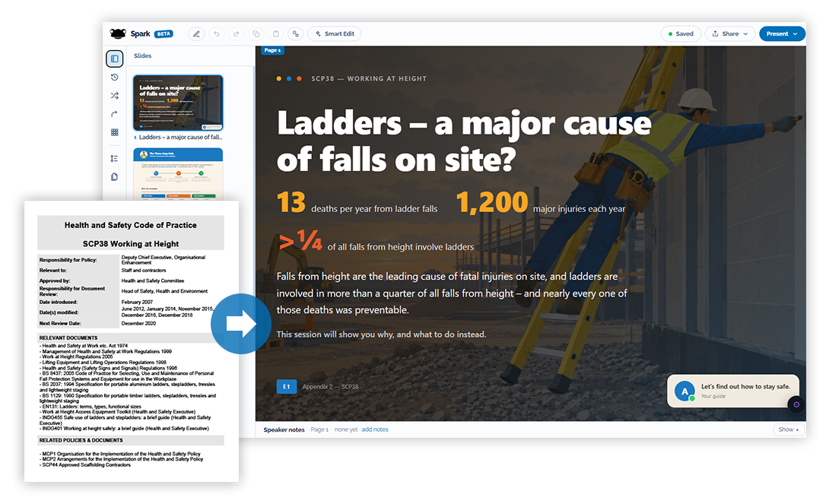Screen dimensions: 826x504
Task: Click 'Speaker notes' label
Action: [284, 430]
